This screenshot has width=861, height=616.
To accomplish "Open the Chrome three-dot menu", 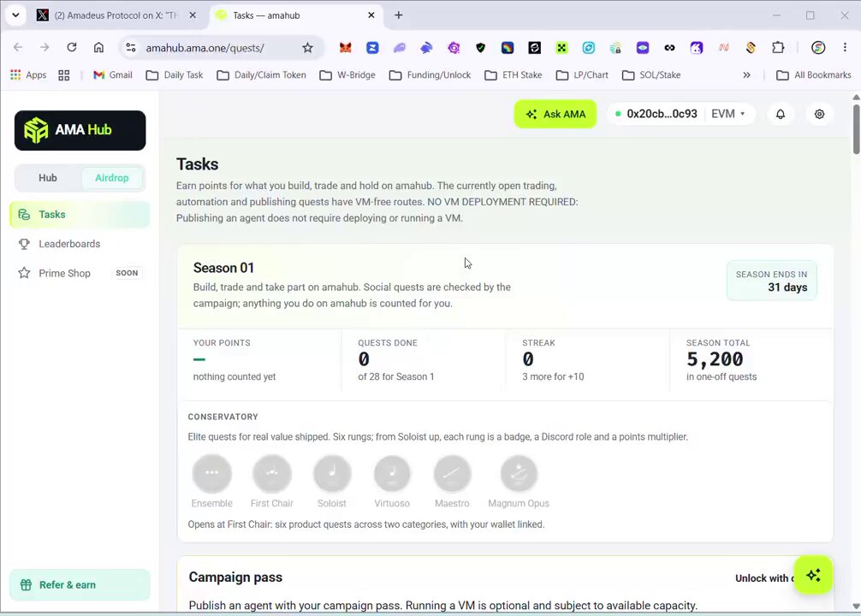I will click(x=845, y=48).
